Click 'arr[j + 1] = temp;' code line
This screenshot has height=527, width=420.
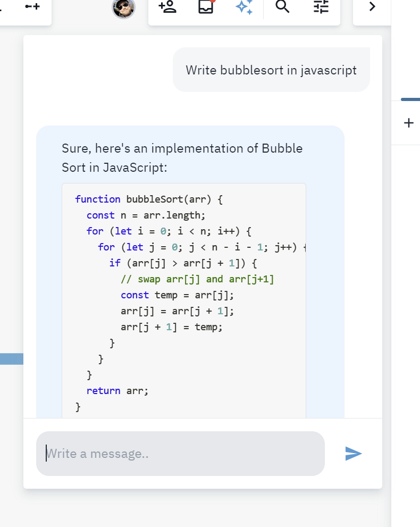pyautogui.click(x=171, y=327)
